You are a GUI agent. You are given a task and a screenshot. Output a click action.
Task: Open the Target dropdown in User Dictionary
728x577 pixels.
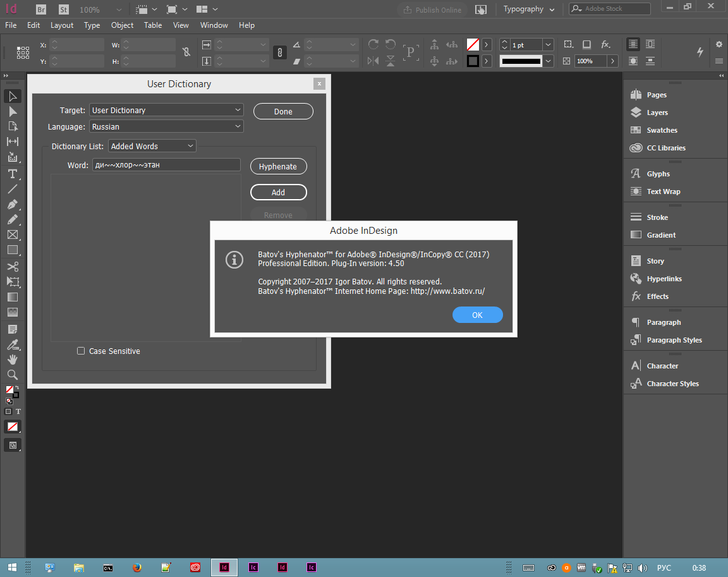166,110
